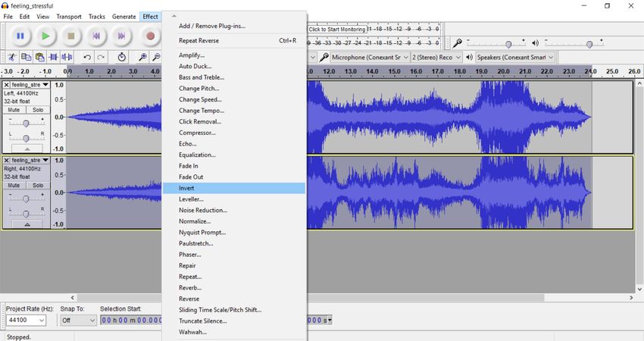Click to Start Monitoring recording meter
The height and width of the screenshot is (341, 644).
coord(337,29)
